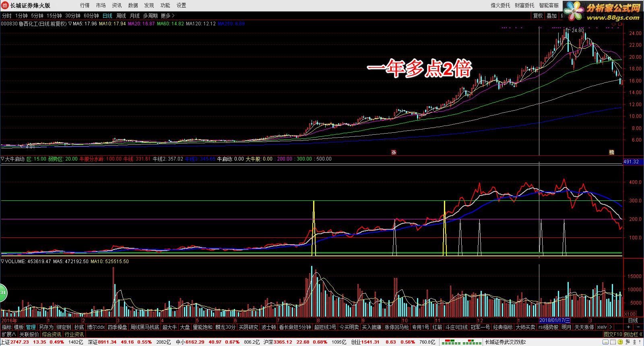Click the notepad icon in the status bar
Screen dimensions: 644x346
point(613,342)
